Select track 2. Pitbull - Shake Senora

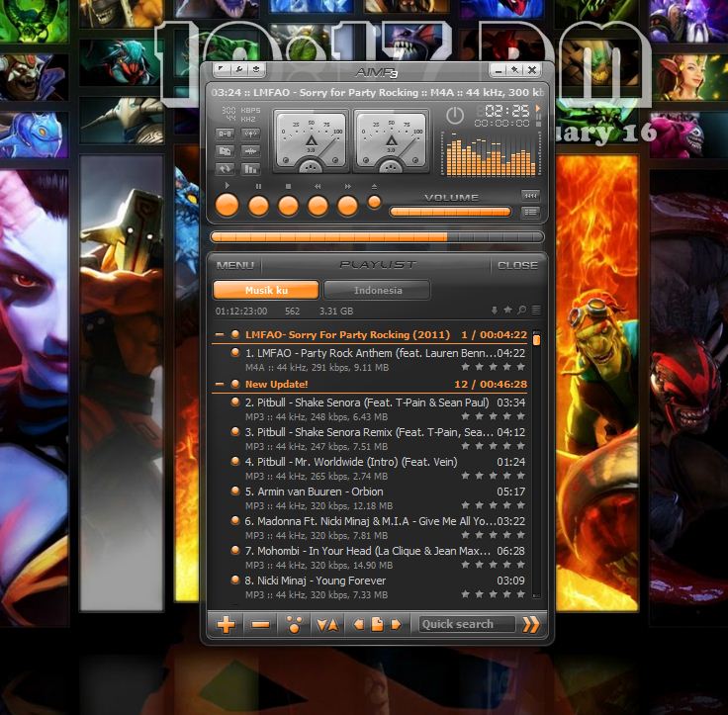372,409
